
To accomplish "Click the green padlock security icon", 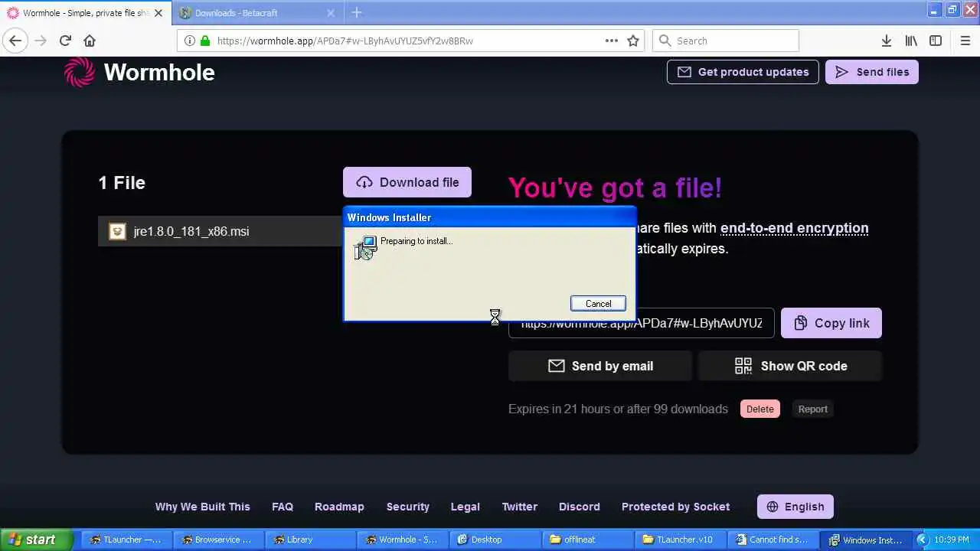I will click(x=204, y=41).
